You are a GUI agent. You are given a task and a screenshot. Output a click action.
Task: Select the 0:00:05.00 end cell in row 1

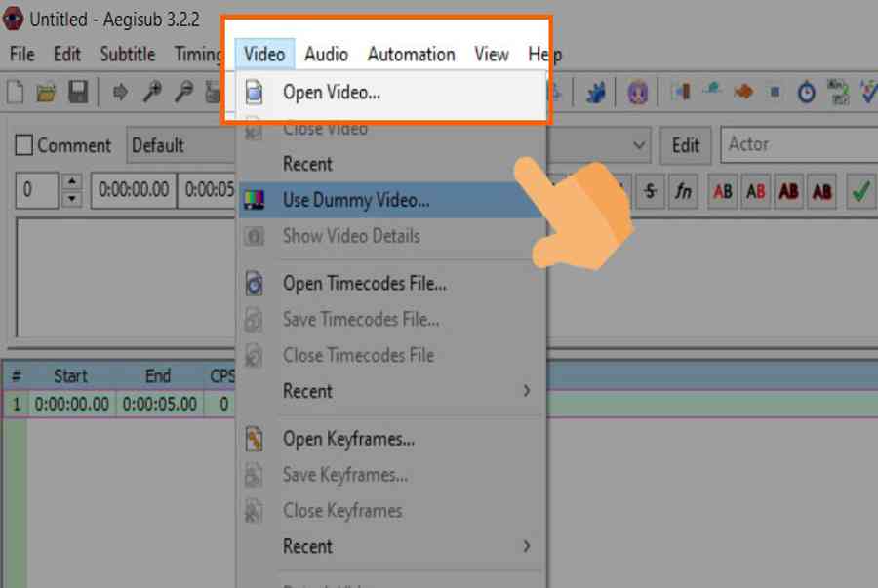coord(160,404)
